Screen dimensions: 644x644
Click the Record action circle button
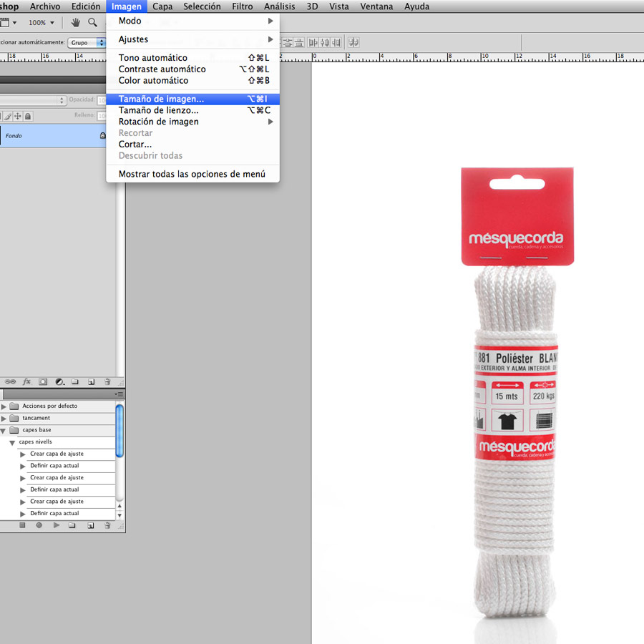39,525
